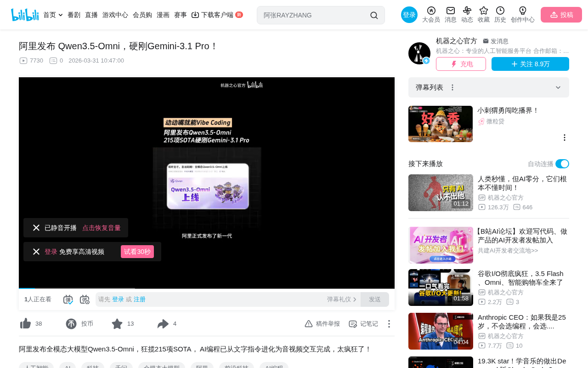Click 共建AI开发者交流地>> link
Image resolution: width=588 pixels, height=368 pixels.
point(508,251)
